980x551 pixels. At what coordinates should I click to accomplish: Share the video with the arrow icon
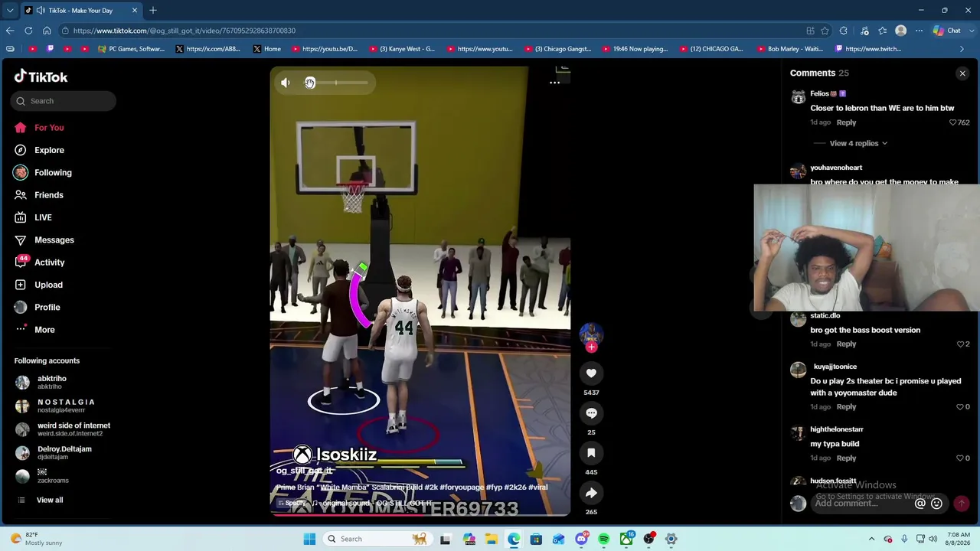point(591,493)
